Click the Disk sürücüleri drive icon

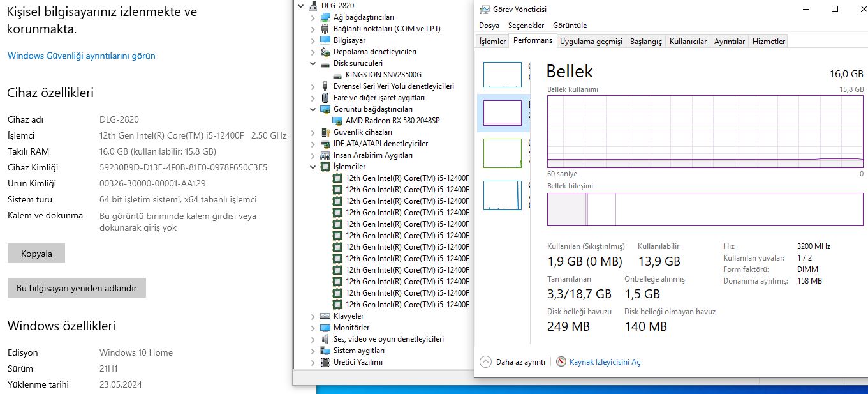click(x=325, y=63)
